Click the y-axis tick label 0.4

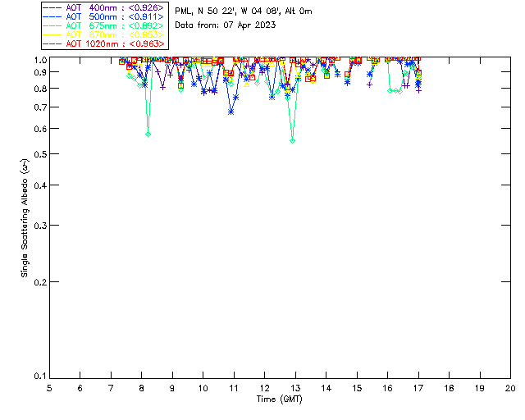pyautogui.click(x=40, y=185)
